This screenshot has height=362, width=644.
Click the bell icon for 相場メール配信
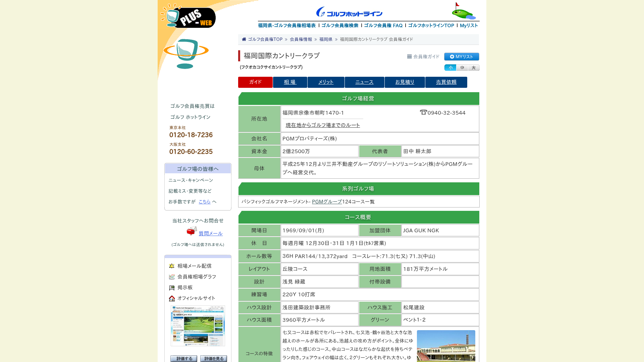pos(172,266)
